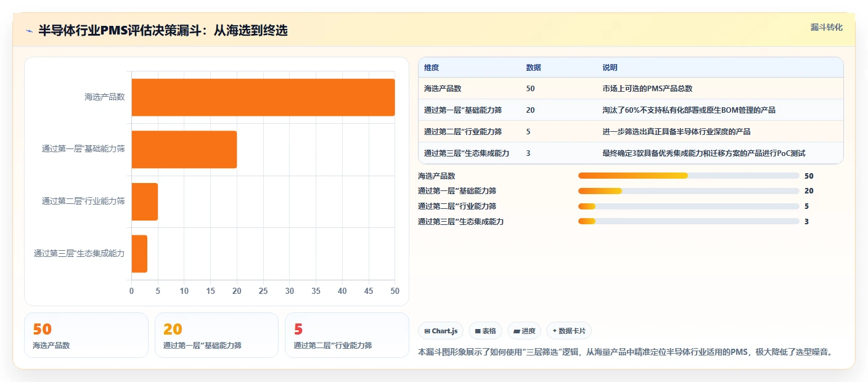This screenshot has width=868, height=382.
Task: Click the 数据 table column header
Action: pos(534,68)
